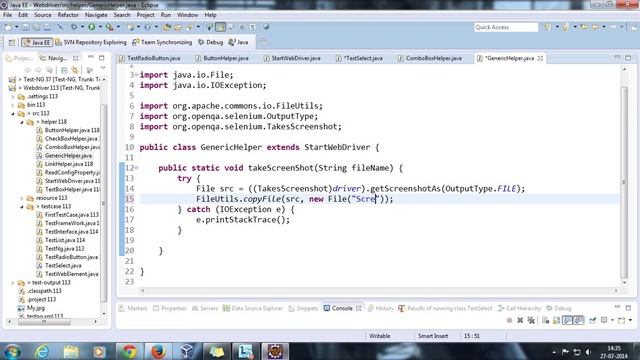Screen dimensions: 640x360
Task: Minimize the editor area
Action: point(618,58)
